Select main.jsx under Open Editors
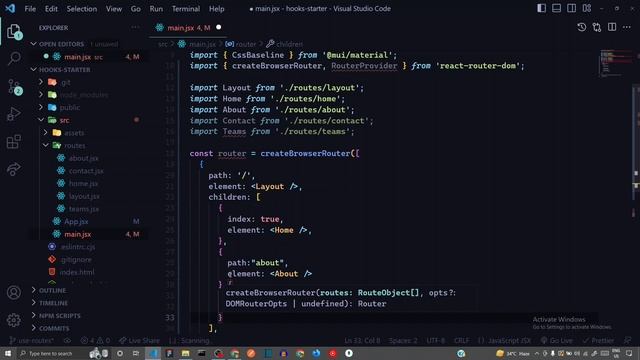The height and width of the screenshot is (360, 640). tap(78, 57)
